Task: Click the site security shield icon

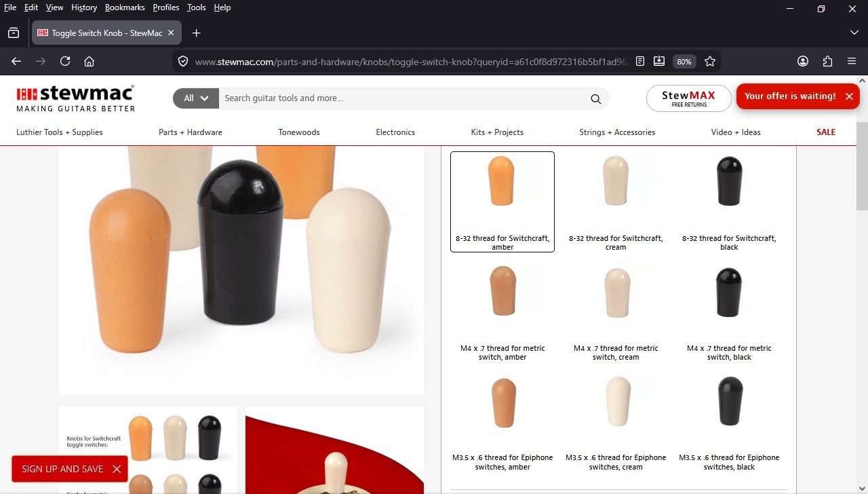Action: (182, 61)
